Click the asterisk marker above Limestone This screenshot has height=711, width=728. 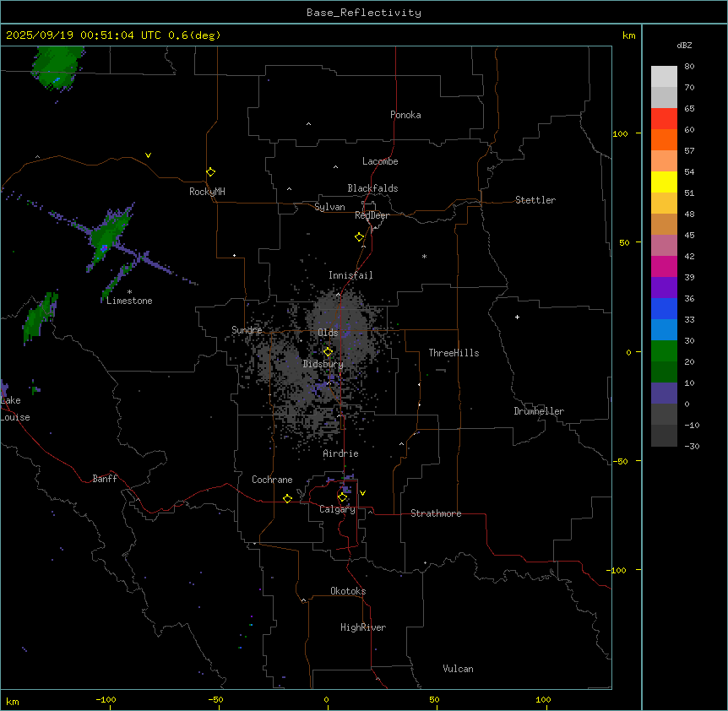click(x=129, y=291)
